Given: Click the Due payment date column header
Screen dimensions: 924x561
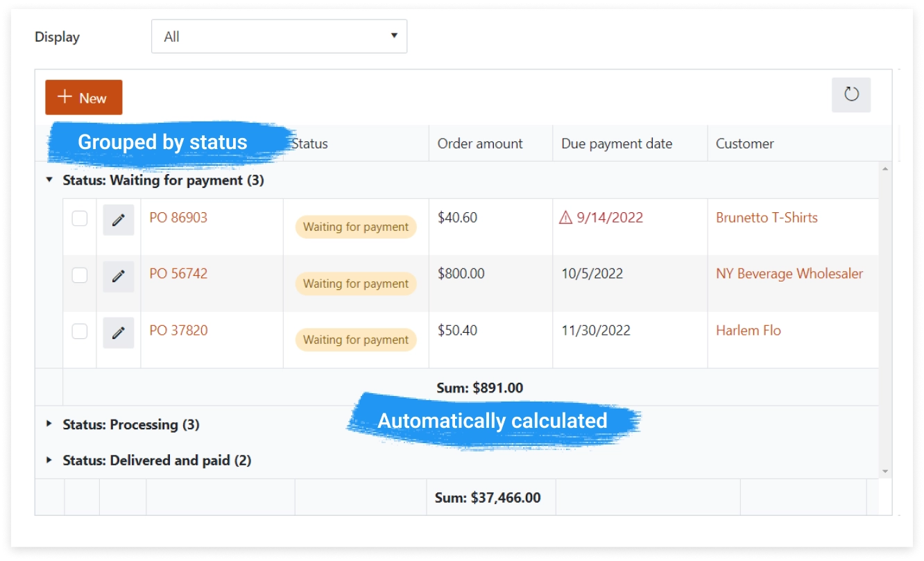Looking at the screenshot, I should 617,144.
